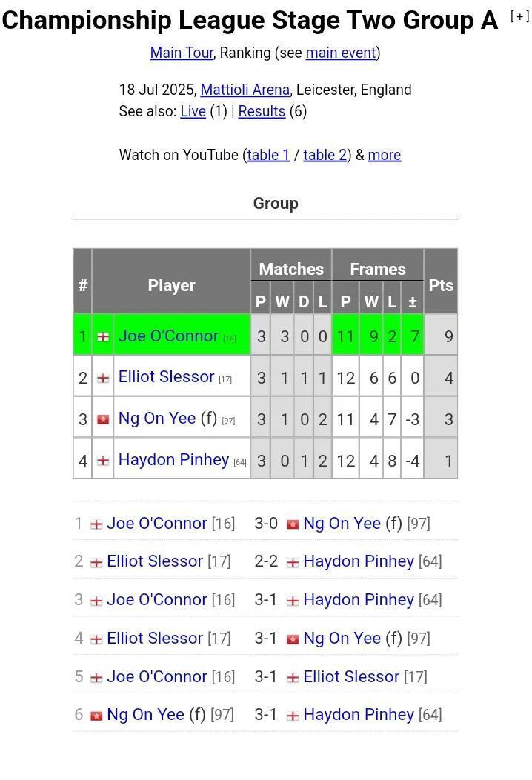Open Elliot Slessor profile in standings table
Screen dimensions: 532x780
(x=166, y=376)
